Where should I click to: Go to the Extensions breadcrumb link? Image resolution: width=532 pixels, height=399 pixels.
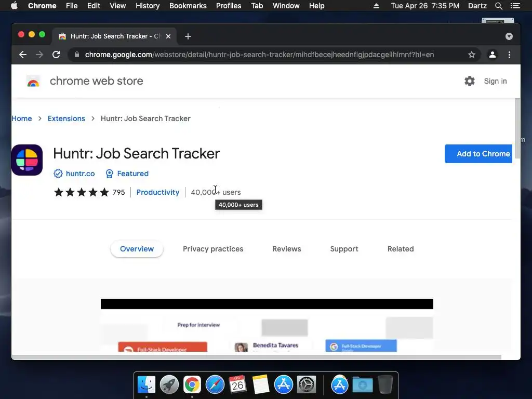tap(66, 118)
